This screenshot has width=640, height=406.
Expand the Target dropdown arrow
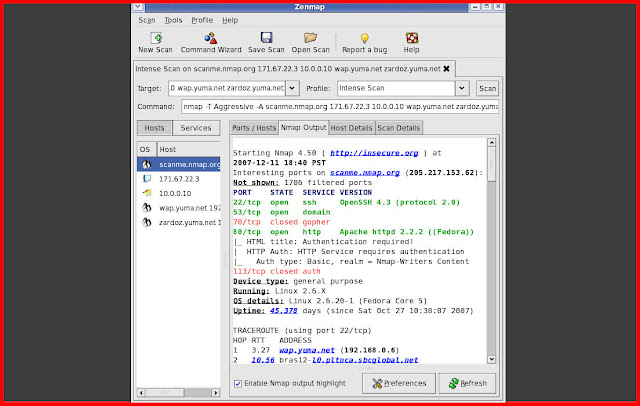pos(292,88)
